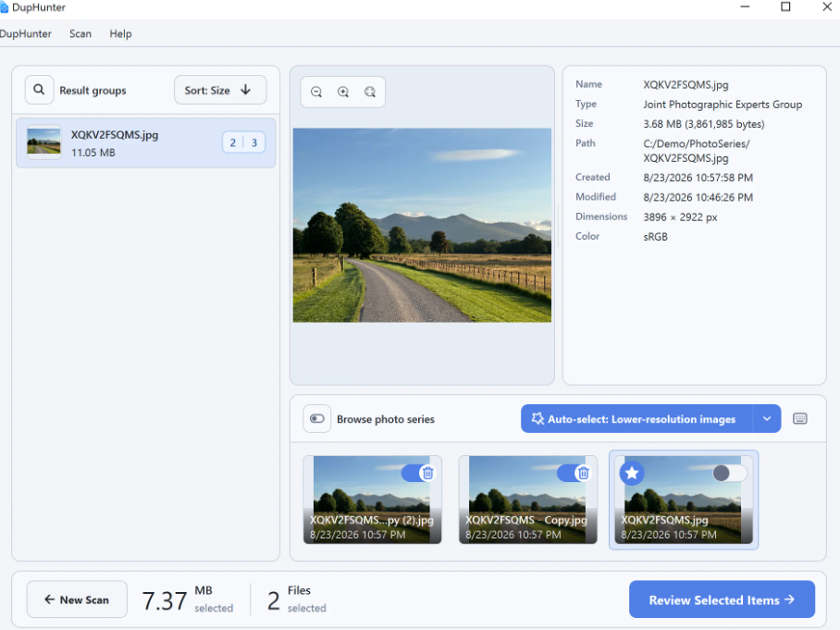The image size is (840, 630).
Task: Click the 2 Files selected readout
Action: (296, 599)
